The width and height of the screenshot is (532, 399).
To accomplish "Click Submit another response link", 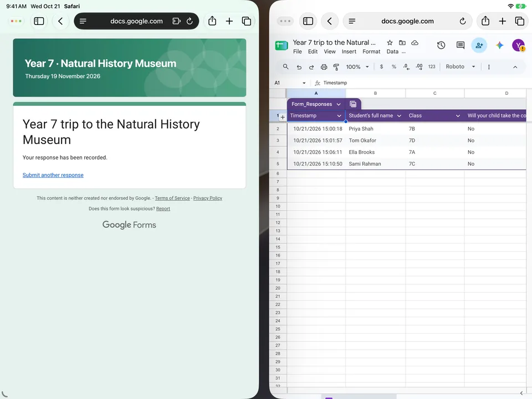I will click(53, 175).
